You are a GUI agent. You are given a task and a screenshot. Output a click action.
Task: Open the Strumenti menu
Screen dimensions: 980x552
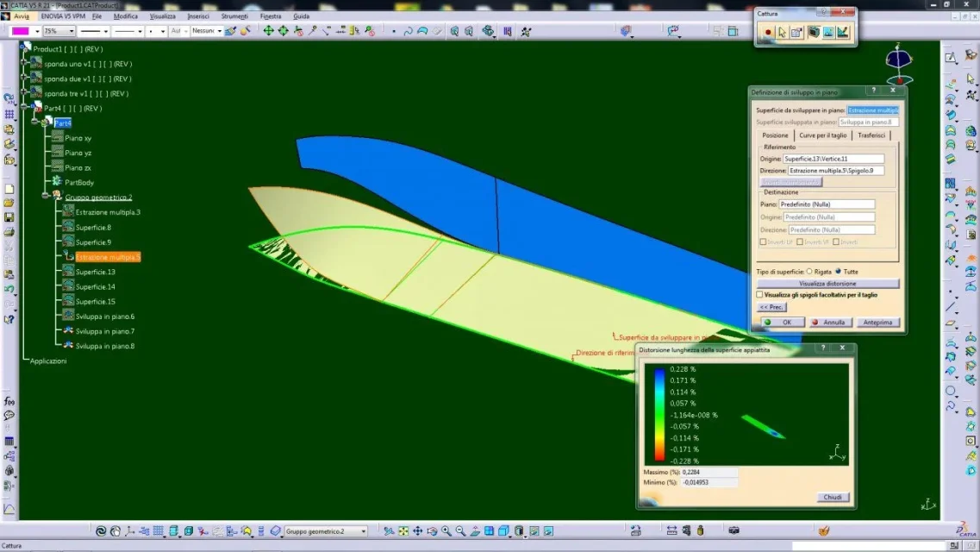[234, 16]
